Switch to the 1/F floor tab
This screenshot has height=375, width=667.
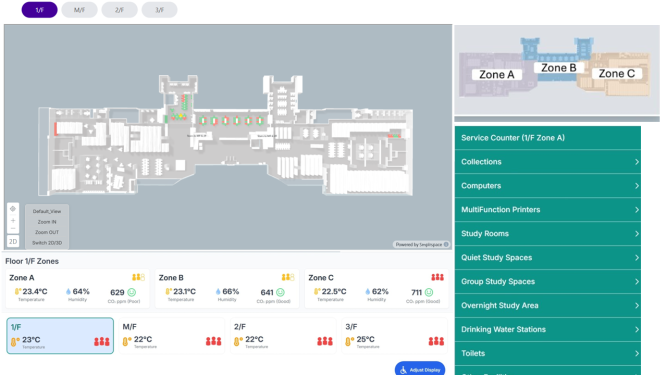click(x=40, y=10)
